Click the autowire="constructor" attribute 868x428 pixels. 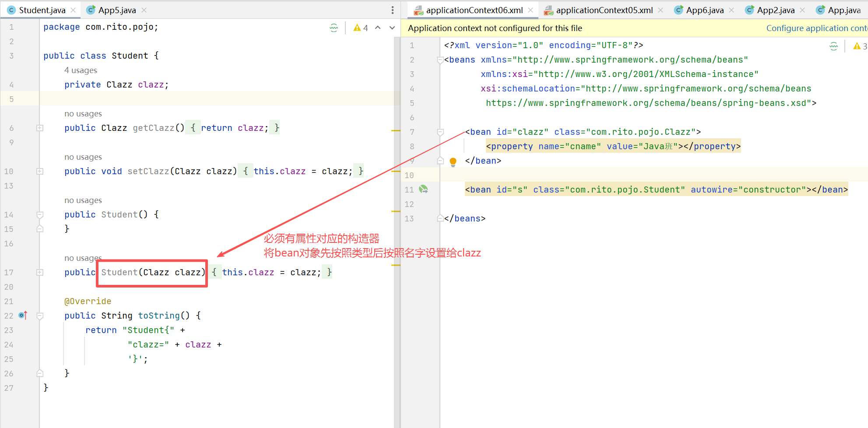(749, 189)
